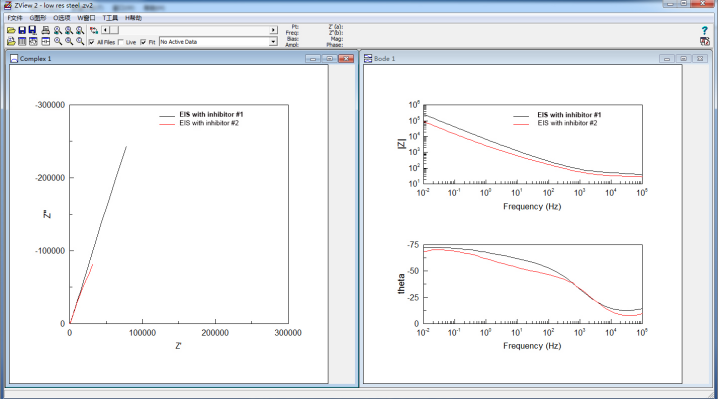Click the Frequency (Hz) label under the |Z| plot
The width and height of the screenshot is (720, 399).
click(x=532, y=207)
